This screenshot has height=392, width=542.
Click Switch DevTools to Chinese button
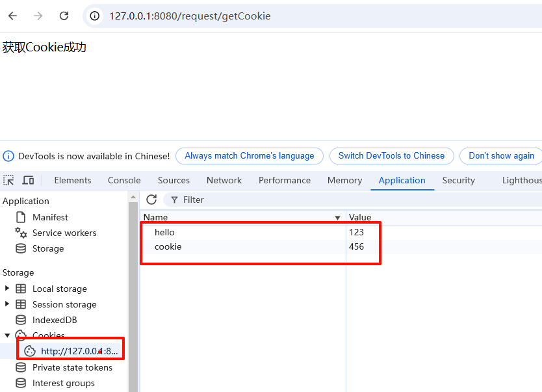(391, 156)
